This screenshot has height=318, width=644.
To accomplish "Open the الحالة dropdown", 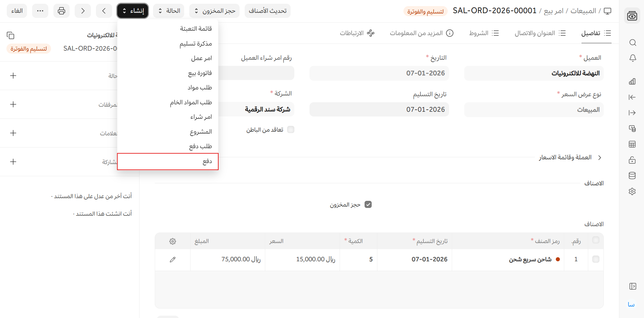I will point(169,11).
